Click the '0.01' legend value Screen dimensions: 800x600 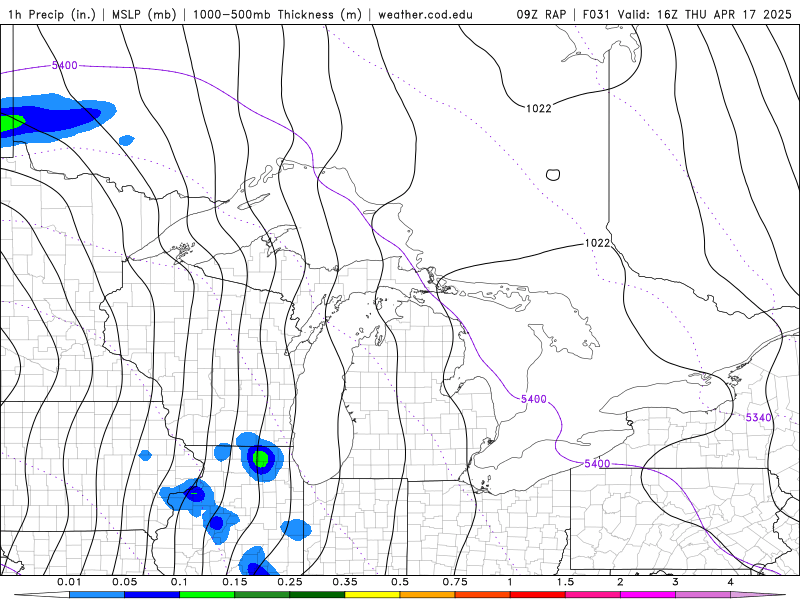[69, 582]
